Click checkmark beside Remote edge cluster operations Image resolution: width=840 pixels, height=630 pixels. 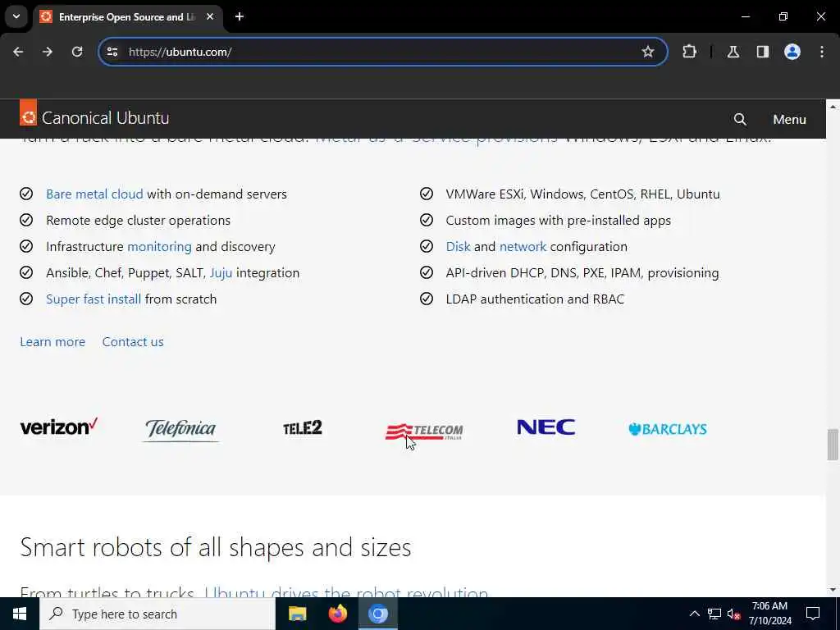coord(26,220)
